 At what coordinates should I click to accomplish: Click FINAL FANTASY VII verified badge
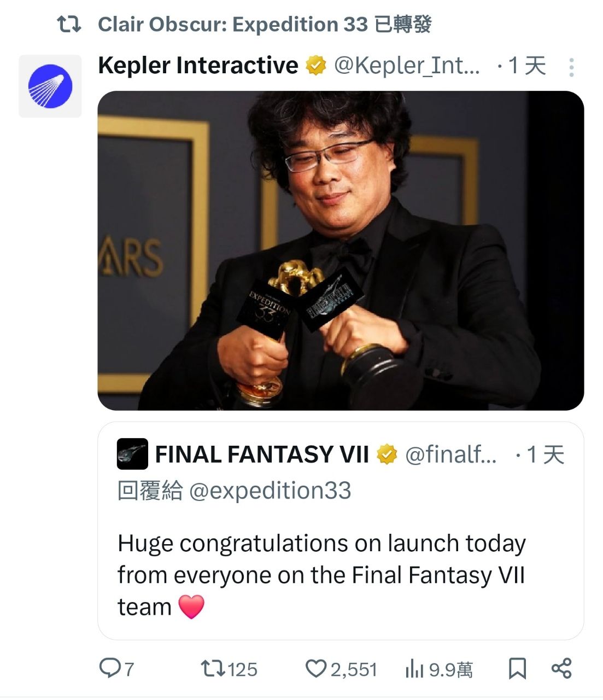point(387,454)
